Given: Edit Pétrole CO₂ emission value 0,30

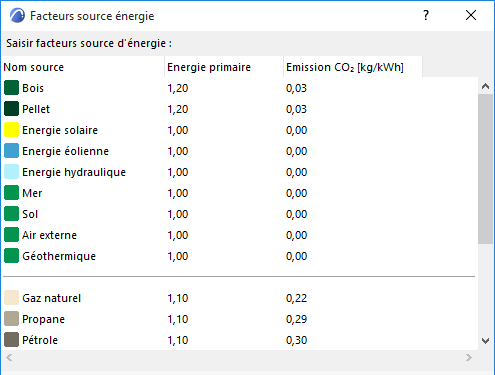Looking at the screenshot, I should pos(296,340).
